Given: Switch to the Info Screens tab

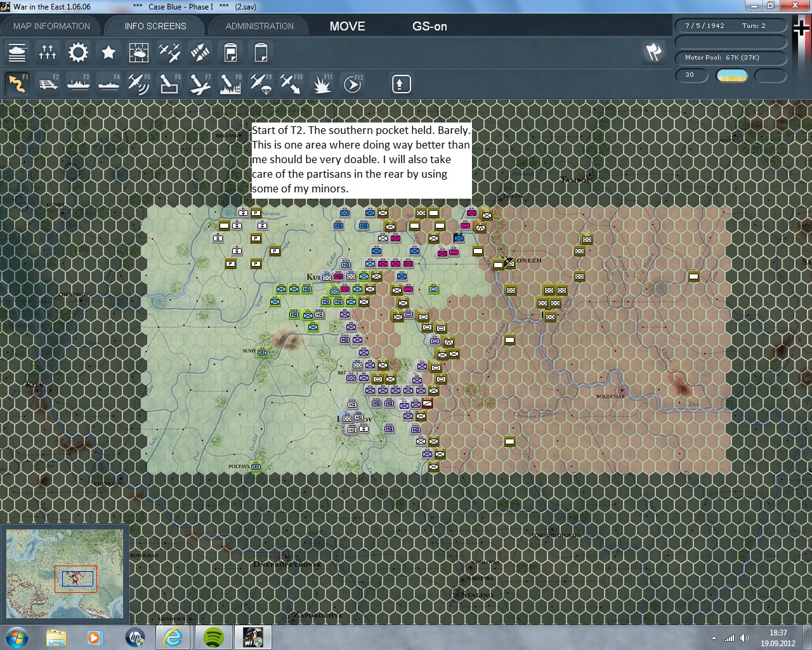Looking at the screenshot, I should tap(155, 26).
